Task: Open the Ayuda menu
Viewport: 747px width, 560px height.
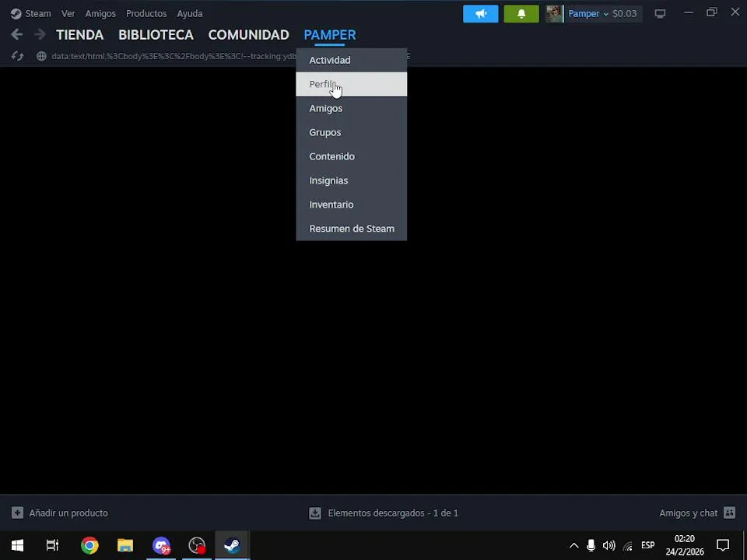Action: (x=190, y=13)
